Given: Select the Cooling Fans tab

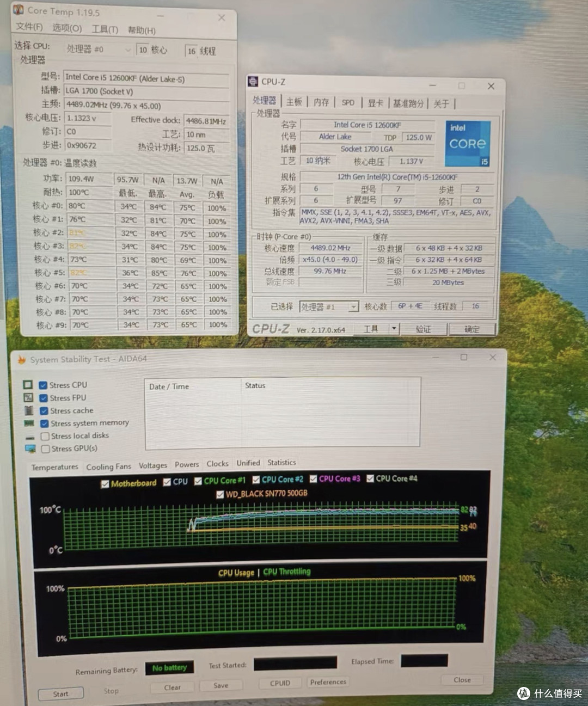Looking at the screenshot, I should click(x=109, y=466).
